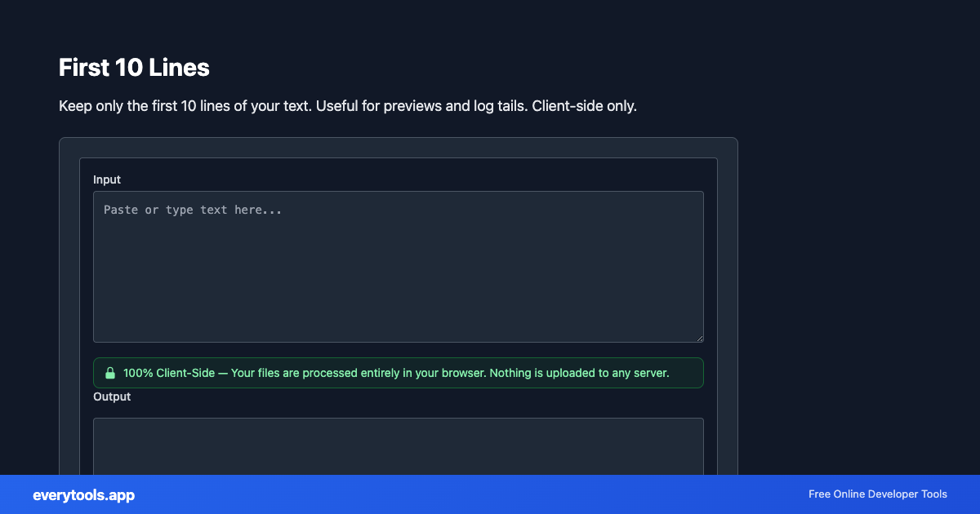Click the 100% Client-Side notice banner
980x514 pixels.
pos(398,373)
